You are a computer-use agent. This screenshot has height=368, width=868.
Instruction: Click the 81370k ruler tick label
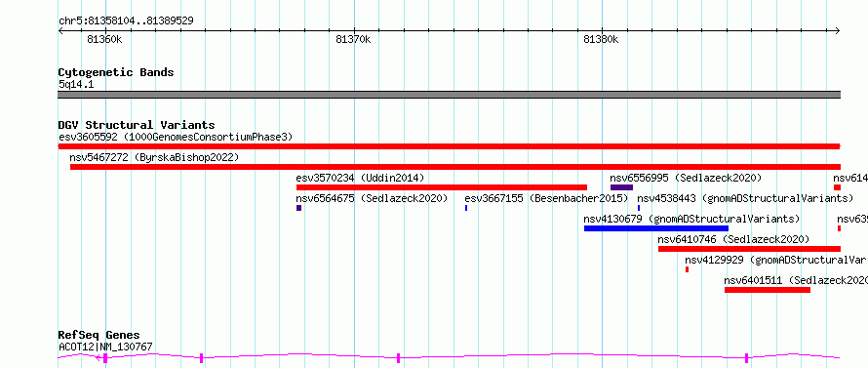pyautogui.click(x=353, y=40)
